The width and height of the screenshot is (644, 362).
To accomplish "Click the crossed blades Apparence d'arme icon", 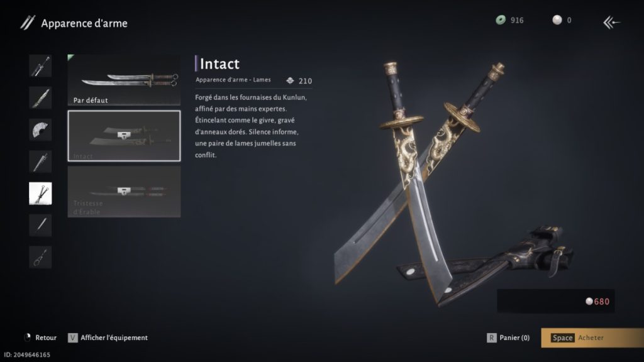I will tap(28, 23).
